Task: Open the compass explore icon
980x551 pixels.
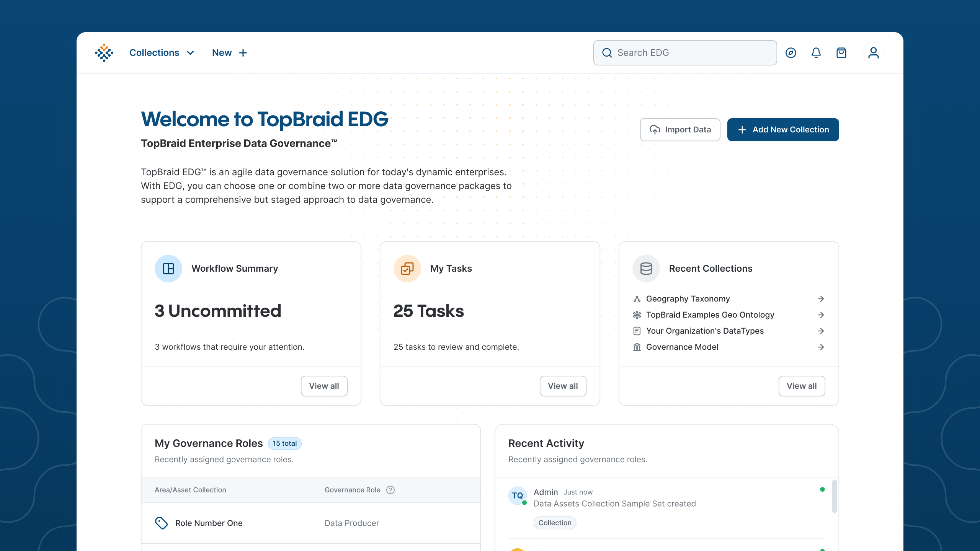Action: tap(791, 53)
